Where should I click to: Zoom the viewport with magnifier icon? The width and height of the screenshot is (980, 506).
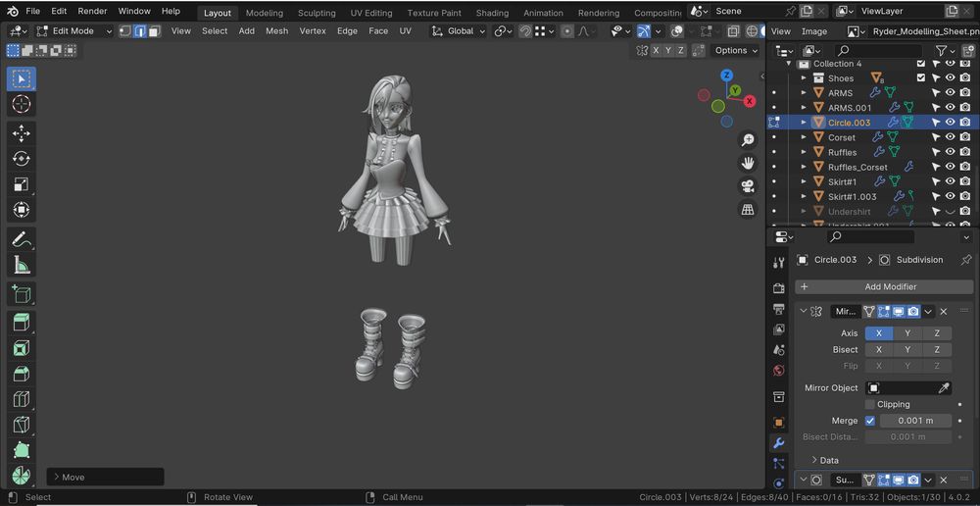[748, 139]
